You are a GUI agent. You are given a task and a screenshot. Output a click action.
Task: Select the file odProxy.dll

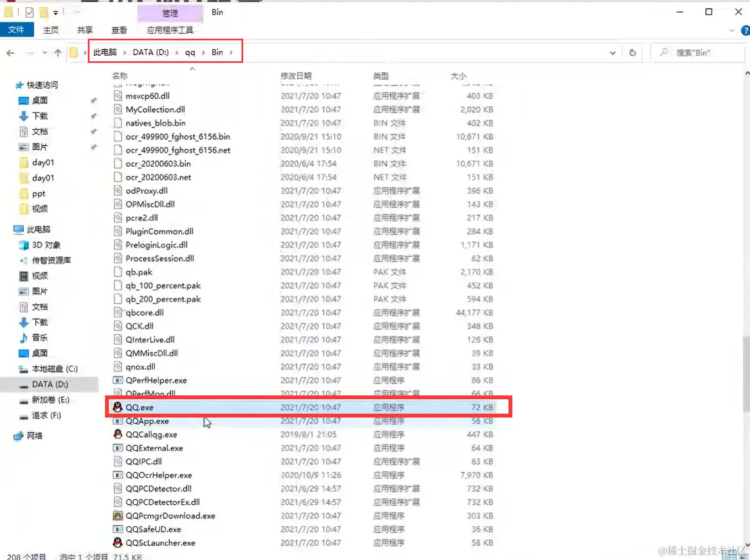pos(146,191)
